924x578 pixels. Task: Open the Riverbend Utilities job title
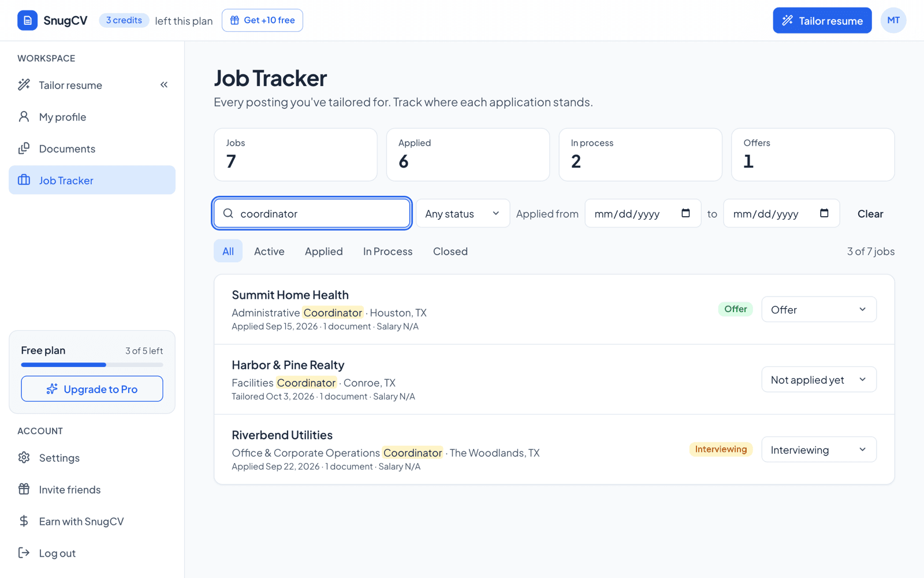282,435
